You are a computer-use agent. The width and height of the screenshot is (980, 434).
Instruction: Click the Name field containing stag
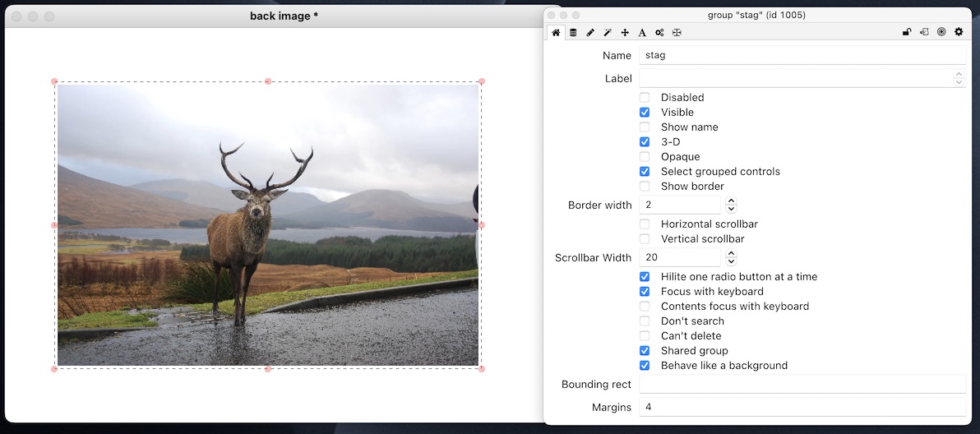coord(802,55)
